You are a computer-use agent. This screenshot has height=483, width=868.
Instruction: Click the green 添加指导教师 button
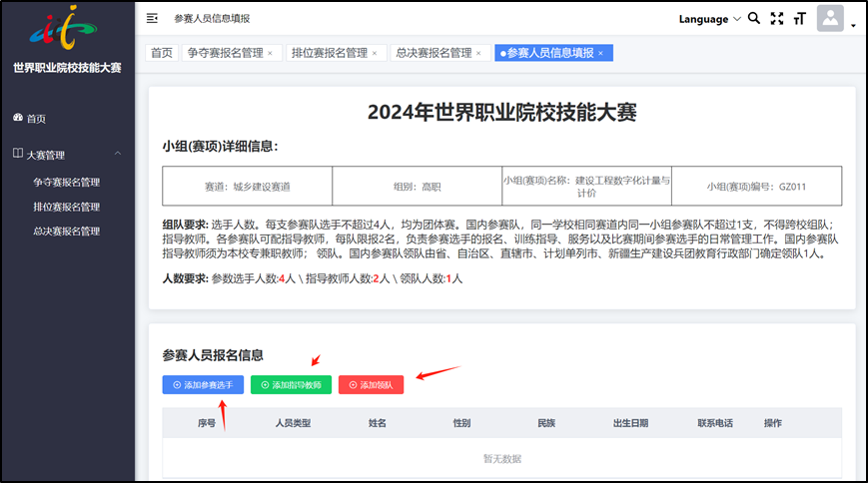pyautogui.click(x=291, y=384)
